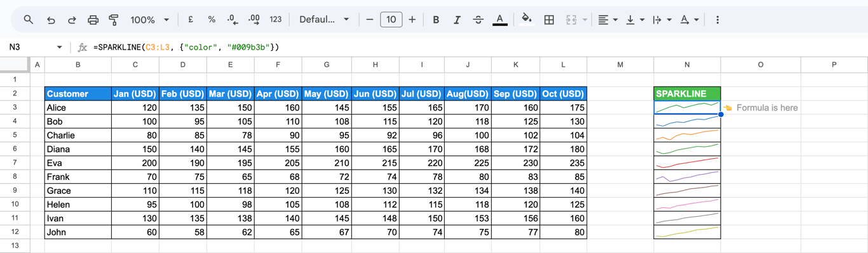Click Eva's Oct value 235
868x253 pixels.
point(564,163)
